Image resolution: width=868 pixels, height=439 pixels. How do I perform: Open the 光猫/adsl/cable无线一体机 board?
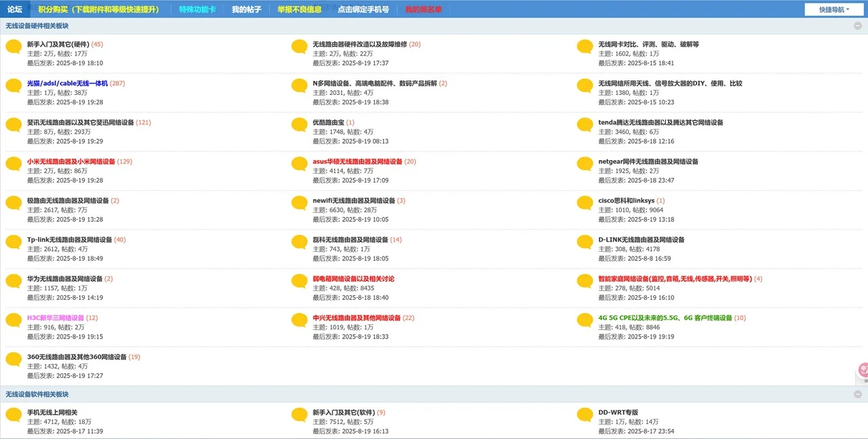pos(67,83)
